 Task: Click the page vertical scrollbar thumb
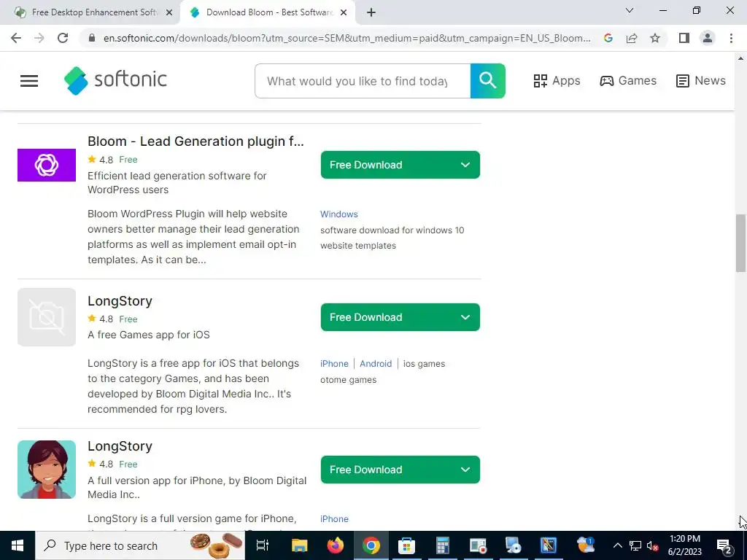pyautogui.click(x=741, y=243)
